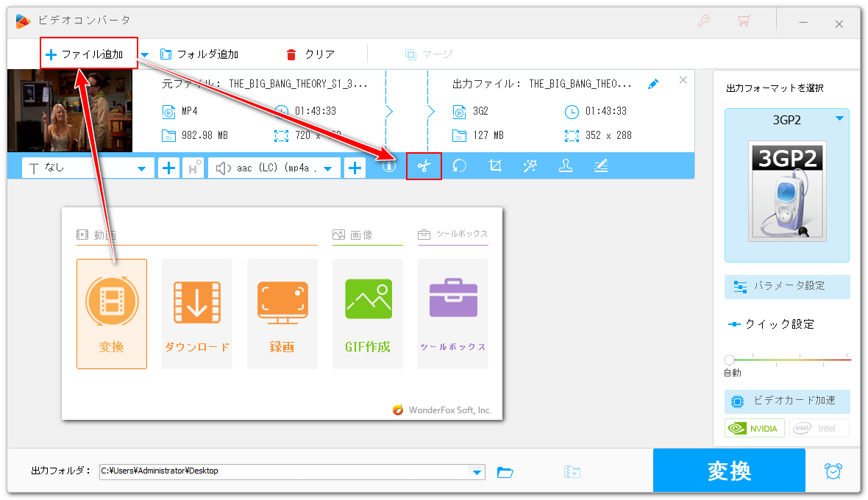Open the output folder path dropdown
The image size is (868, 500).
point(477,472)
